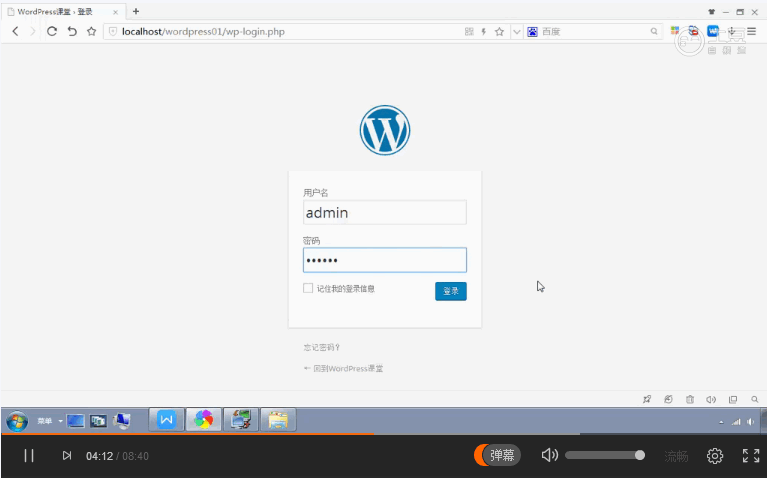
Task: Click the undo/restore closed tab arrow
Action: coord(72,31)
